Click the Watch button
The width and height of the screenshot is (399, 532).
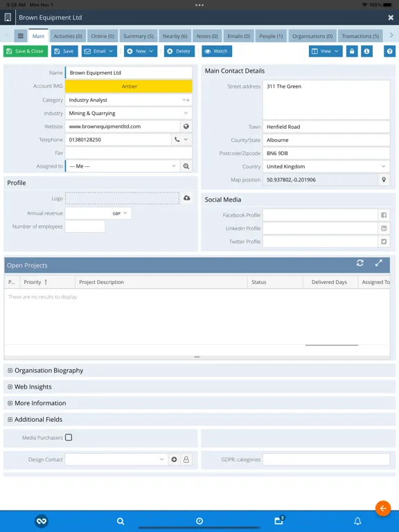[217, 51]
